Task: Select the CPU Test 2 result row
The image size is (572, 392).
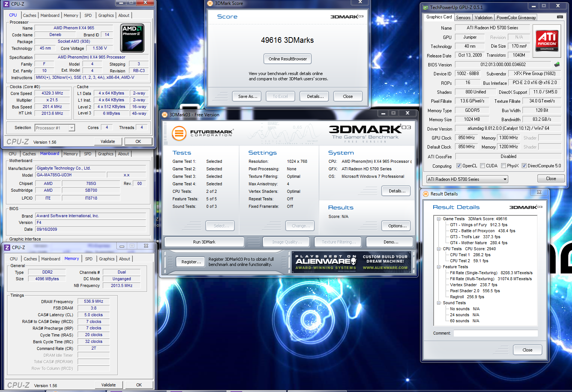Action: coord(469,261)
